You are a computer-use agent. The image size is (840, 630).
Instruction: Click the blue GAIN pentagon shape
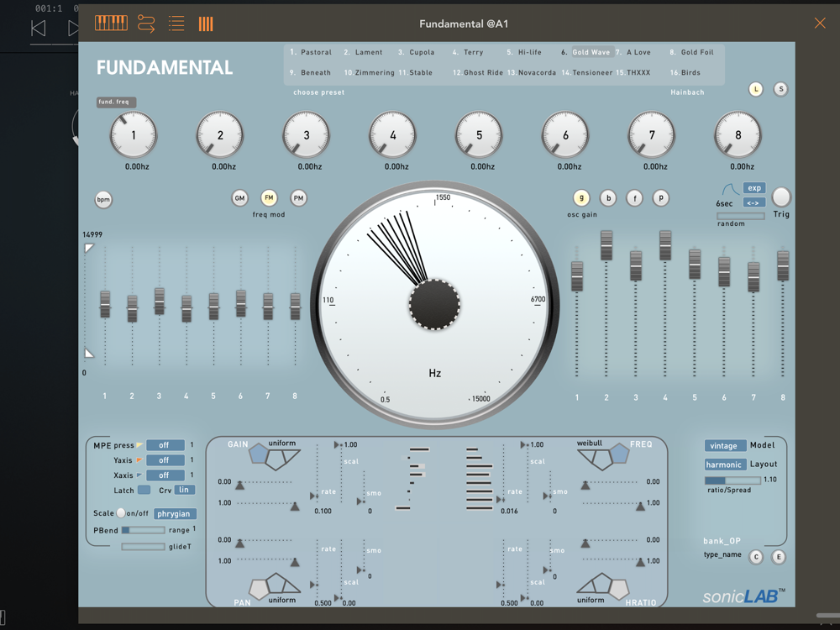click(258, 454)
